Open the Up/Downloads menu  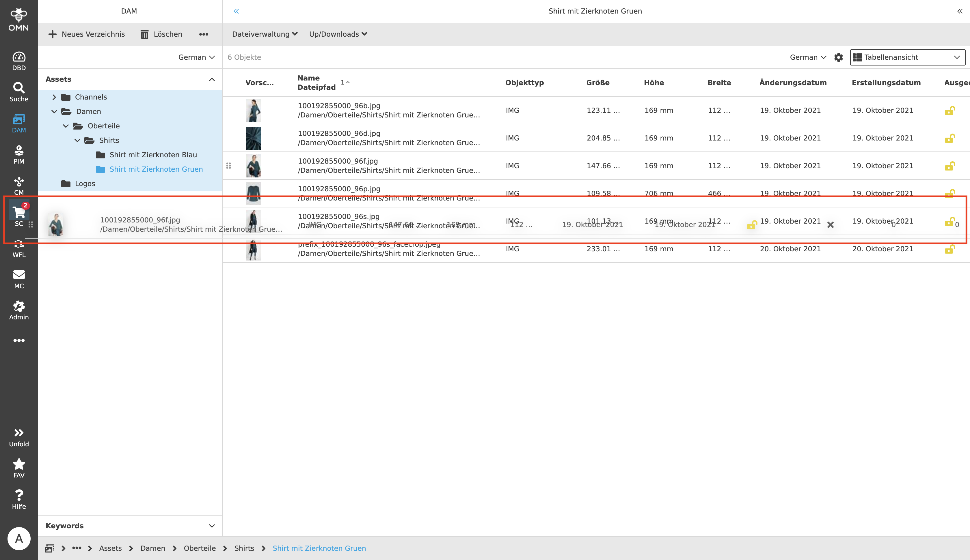pyautogui.click(x=338, y=34)
